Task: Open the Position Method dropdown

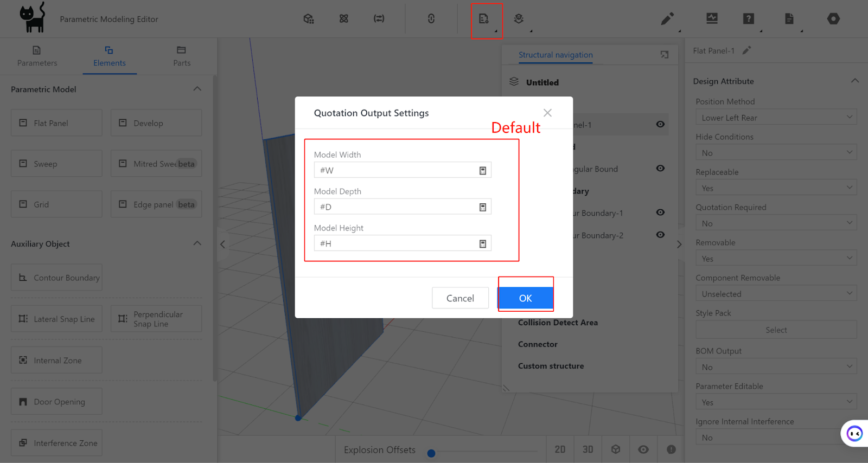Action: pyautogui.click(x=776, y=118)
